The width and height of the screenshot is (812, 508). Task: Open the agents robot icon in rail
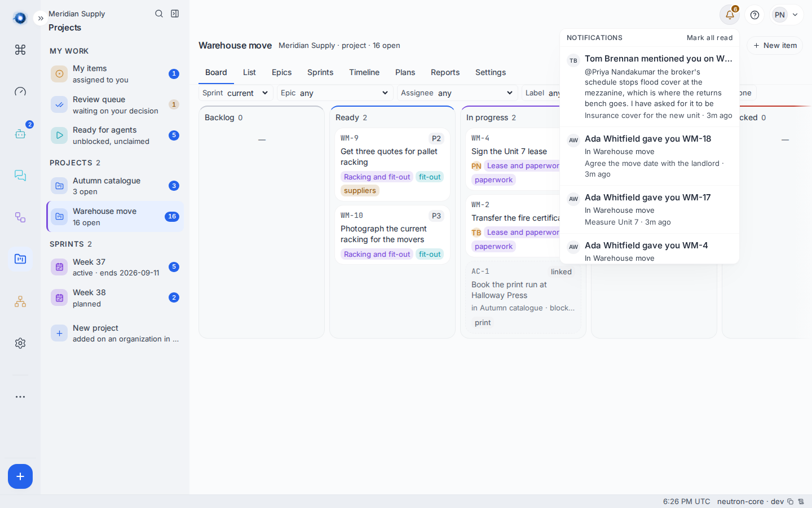(20, 134)
